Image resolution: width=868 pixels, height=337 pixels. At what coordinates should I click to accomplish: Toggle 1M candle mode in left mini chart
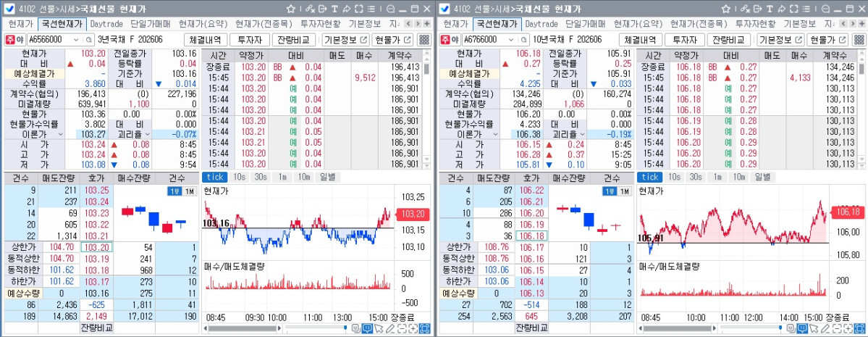click(x=190, y=191)
